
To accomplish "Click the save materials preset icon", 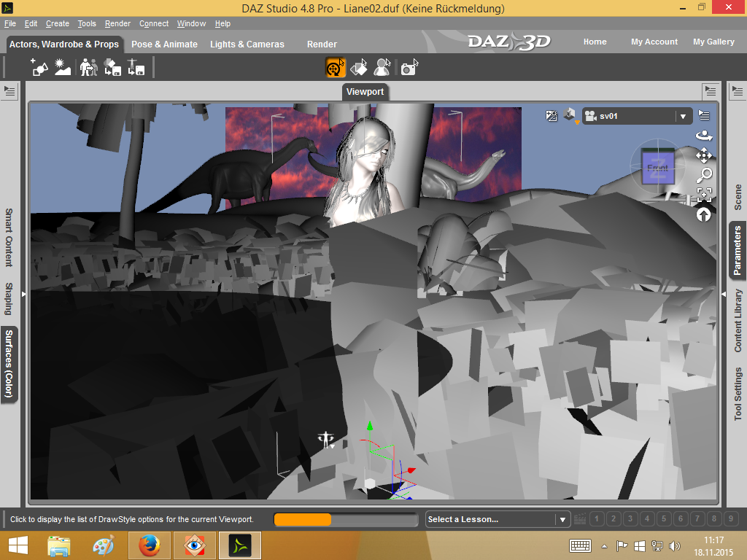I will coord(113,67).
